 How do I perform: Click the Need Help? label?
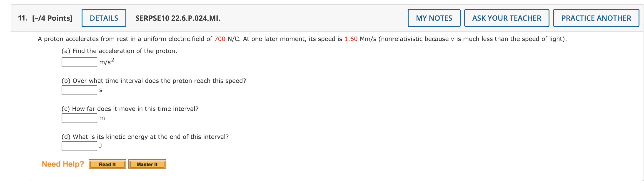(63, 164)
